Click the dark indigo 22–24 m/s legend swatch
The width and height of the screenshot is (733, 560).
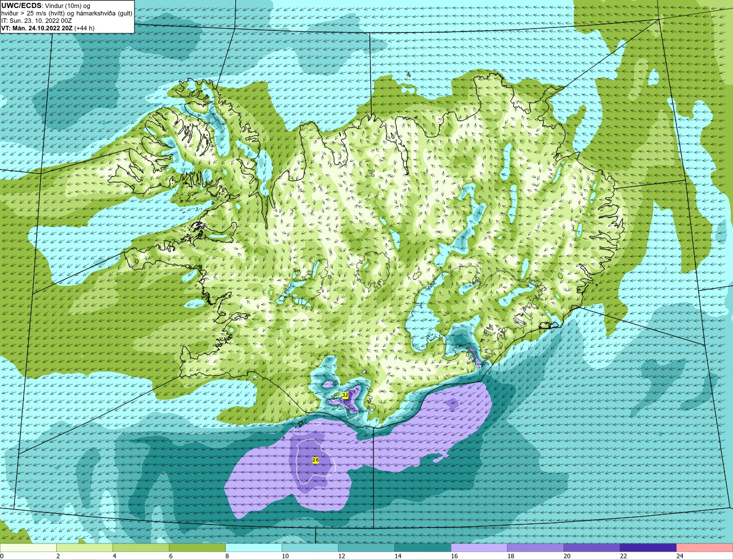(x=648, y=547)
